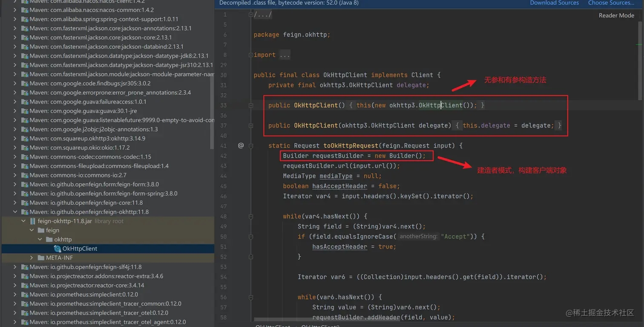The height and width of the screenshot is (327, 644).
Task: Fold the toOkHttpRequest method at line 41
Action: point(251,145)
